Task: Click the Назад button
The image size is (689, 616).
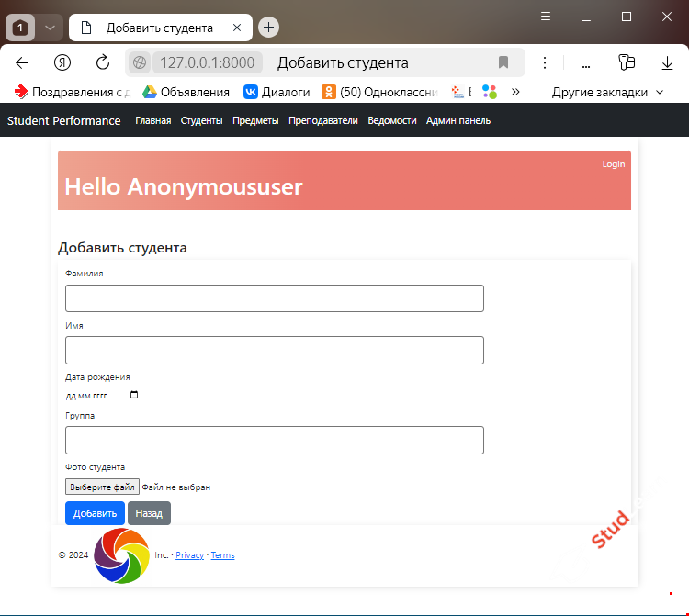Action: tap(149, 513)
